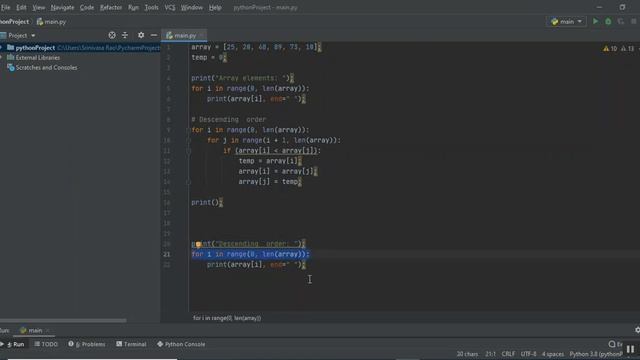Click the stop icon in run toolbar
This screenshot has width=640, height=360.
pyautogui.click(x=633, y=21)
